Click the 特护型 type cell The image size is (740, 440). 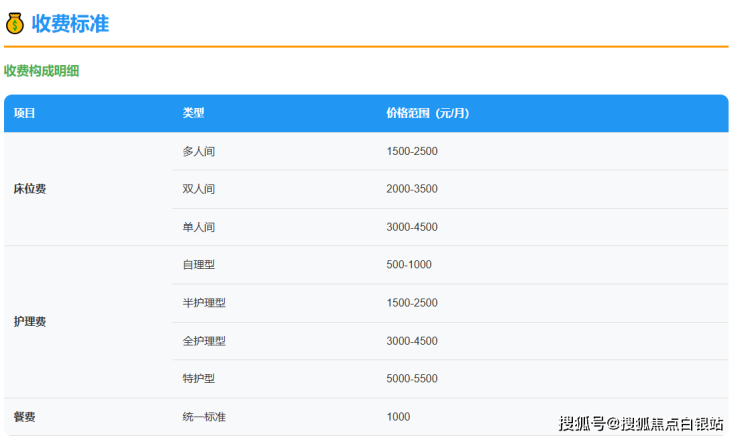point(199,379)
